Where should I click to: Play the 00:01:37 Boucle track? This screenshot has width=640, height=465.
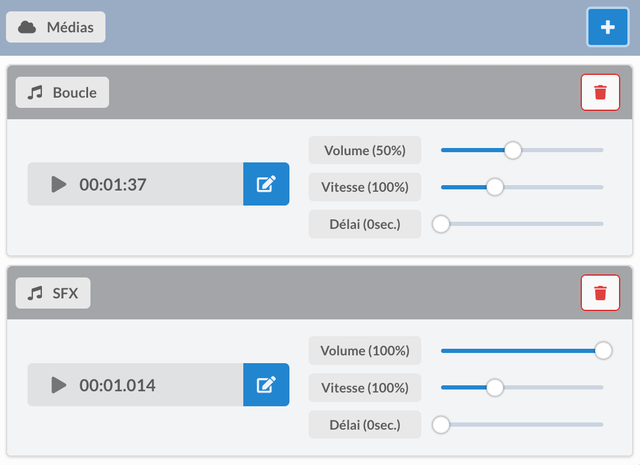[x=59, y=184]
